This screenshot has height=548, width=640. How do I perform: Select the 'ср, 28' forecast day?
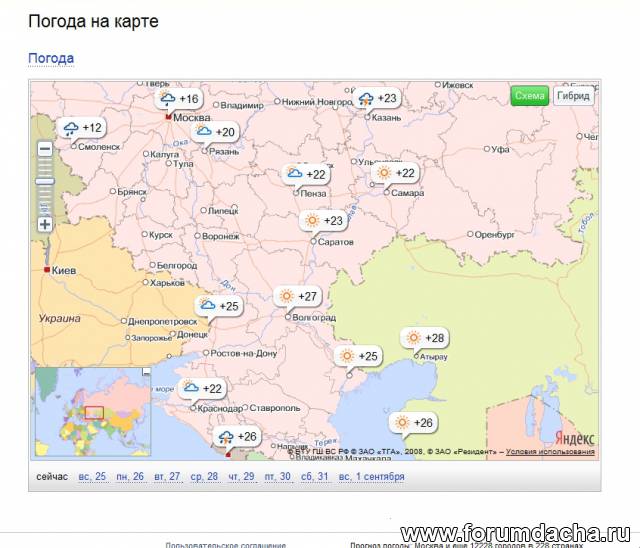pos(204,477)
